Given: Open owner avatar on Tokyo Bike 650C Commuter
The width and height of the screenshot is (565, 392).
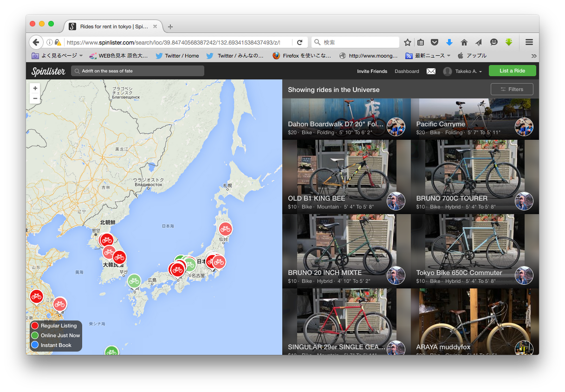Looking at the screenshot, I should coord(524,275).
